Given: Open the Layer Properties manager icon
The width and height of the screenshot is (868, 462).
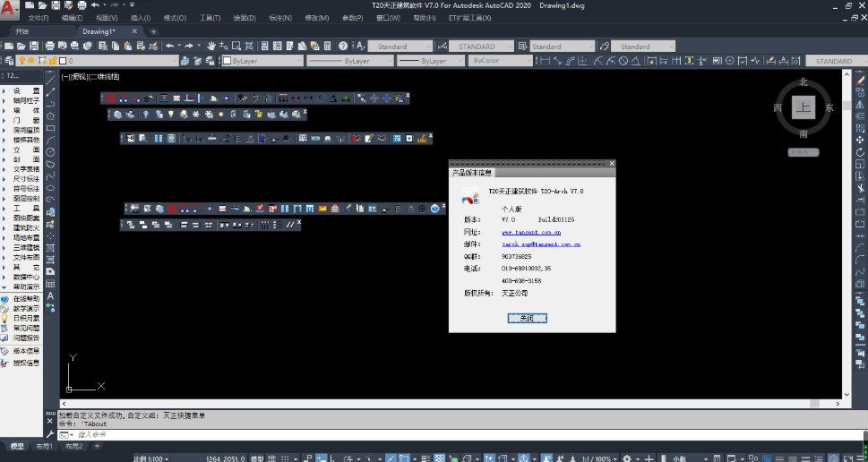Looking at the screenshot, I should (8, 61).
